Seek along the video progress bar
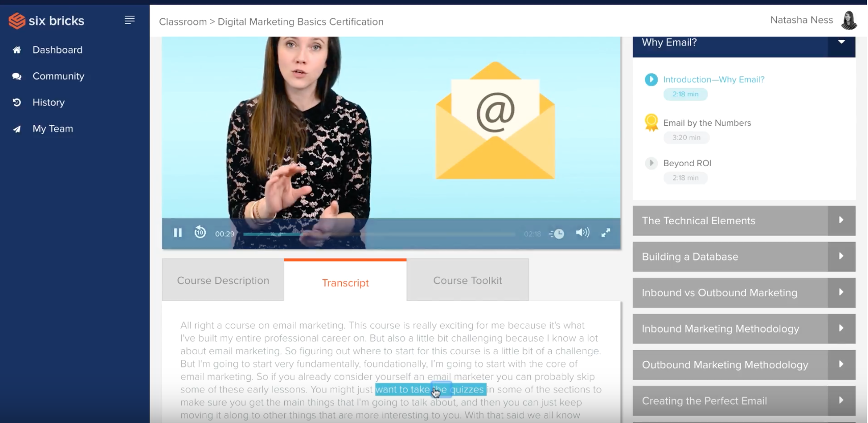The height and width of the screenshot is (423, 868). (379, 234)
